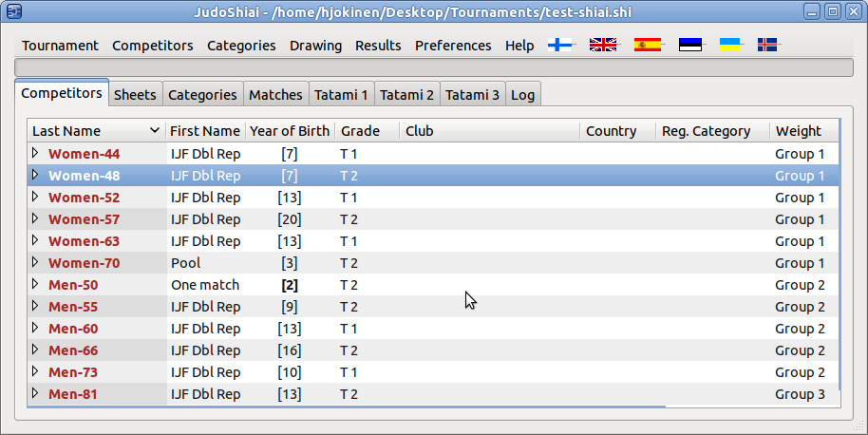This screenshot has height=435, width=868.
Task: Go to the Matches tab
Action: [275, 95]
